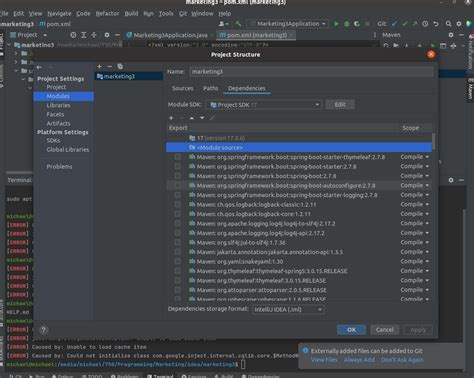Switch to the Sources tab

(x=183, y=88)
